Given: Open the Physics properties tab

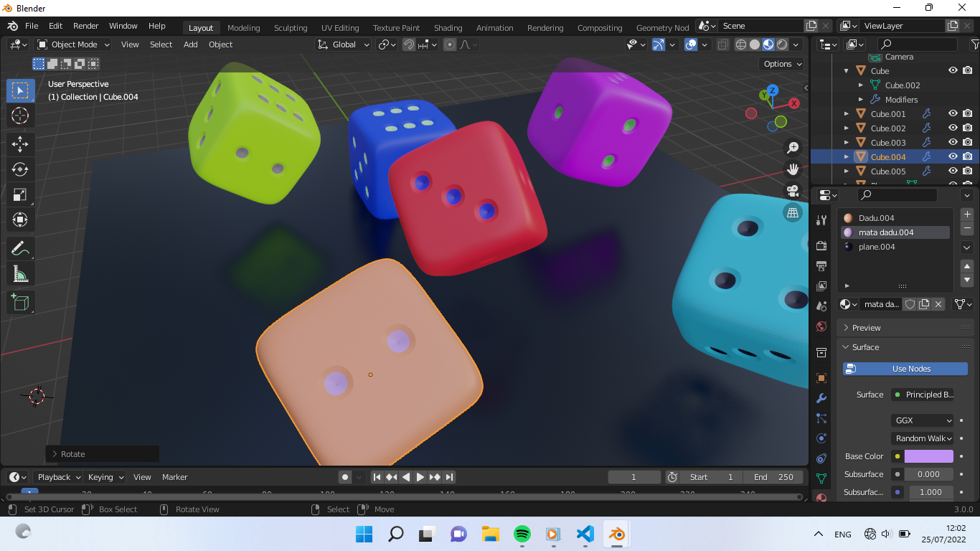Looking at the screenshot, I should tap(821, 438).
